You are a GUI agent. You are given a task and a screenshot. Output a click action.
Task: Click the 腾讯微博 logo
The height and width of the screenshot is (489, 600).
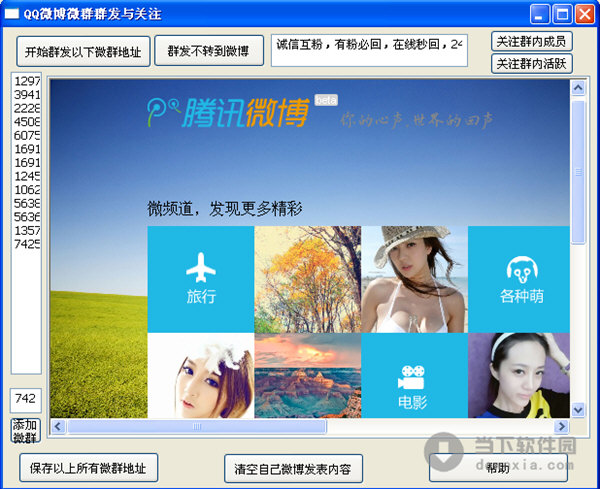[228, 113]
